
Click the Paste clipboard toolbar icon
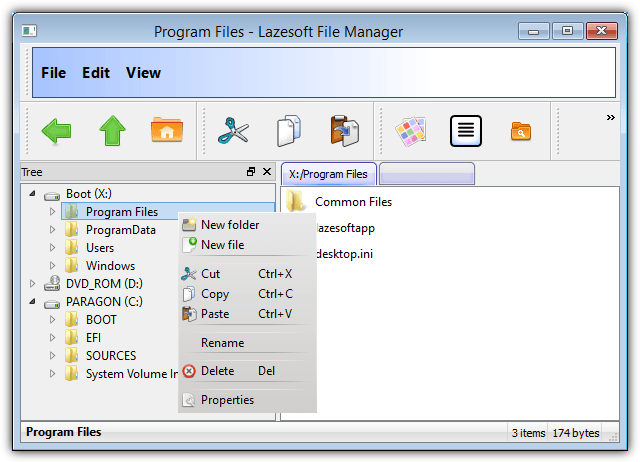344,131
